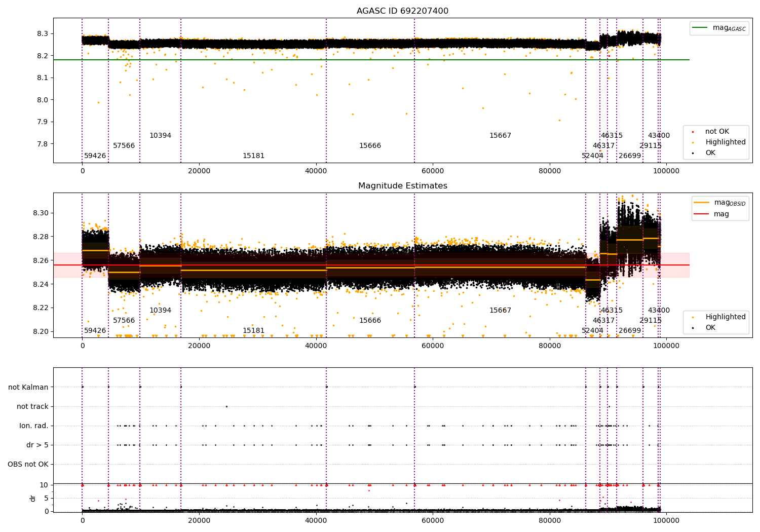Image resolution: width=760 pixels, height=532 pixels.
Task: Click OBSID label 10394 in Magnitude Estimates plot
Action: (x=161, y=311)
